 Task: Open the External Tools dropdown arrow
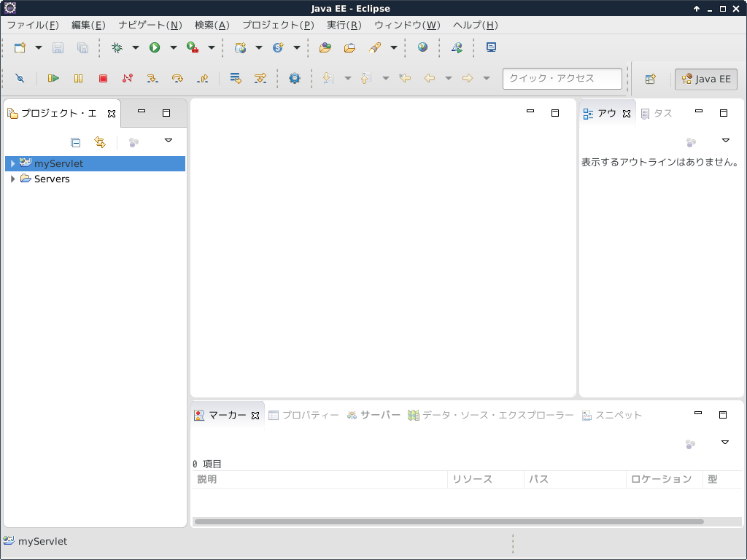coord(212,47)
